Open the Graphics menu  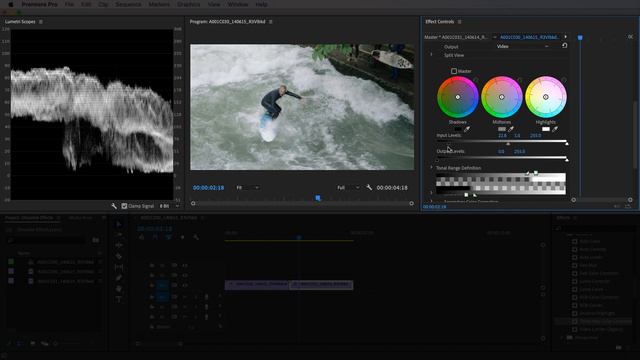(189, 4)
